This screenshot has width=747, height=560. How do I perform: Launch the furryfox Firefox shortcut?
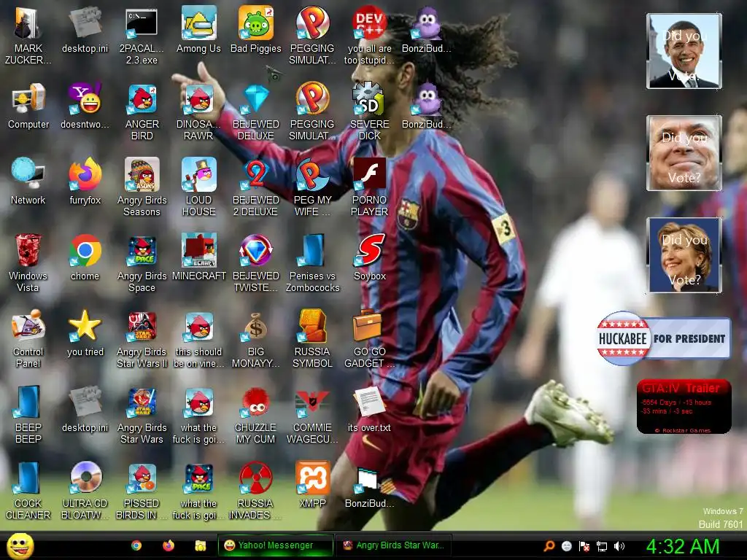click(85, 181)
